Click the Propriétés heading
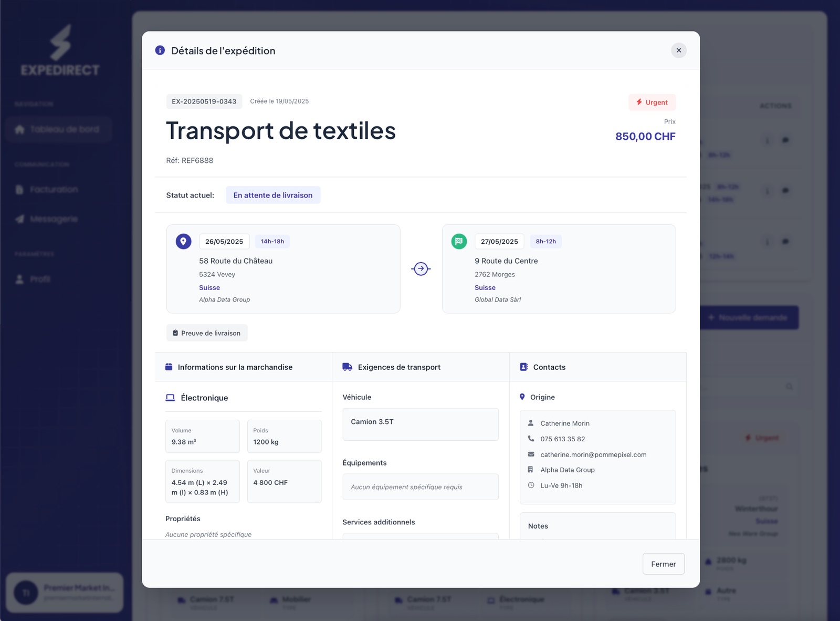The height and width of the screenshot is (621, 840). point(183,519)
